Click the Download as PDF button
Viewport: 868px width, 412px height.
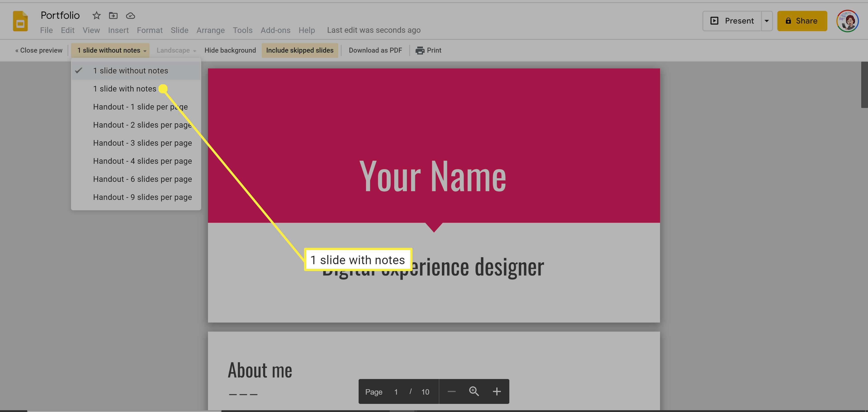(375, 50)
